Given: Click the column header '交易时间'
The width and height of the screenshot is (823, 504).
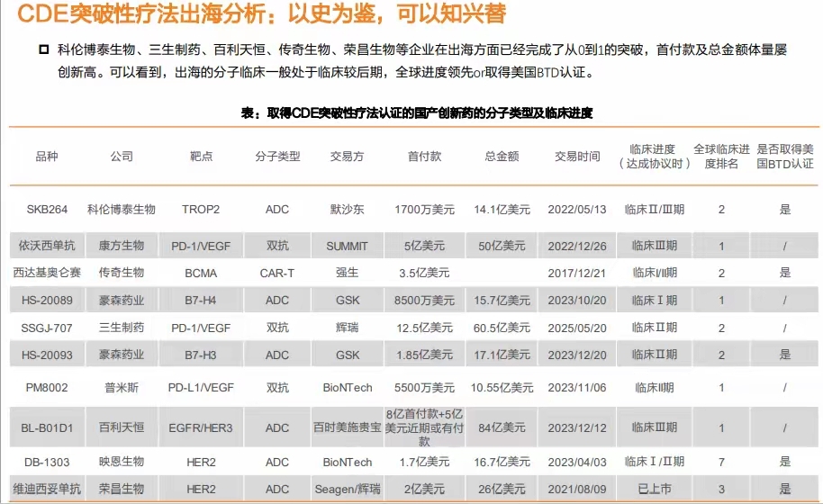Looking at the screenshot, I should click(x=577, y=157).
